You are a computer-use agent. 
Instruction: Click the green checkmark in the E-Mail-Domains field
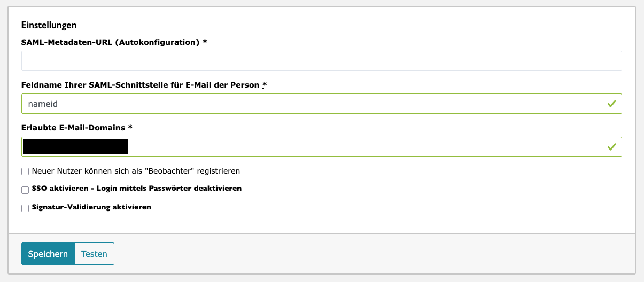coord(612,147)
